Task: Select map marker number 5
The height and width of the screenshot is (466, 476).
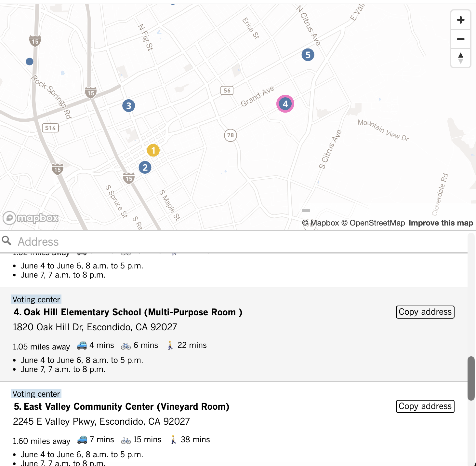Action: point(308,55)
